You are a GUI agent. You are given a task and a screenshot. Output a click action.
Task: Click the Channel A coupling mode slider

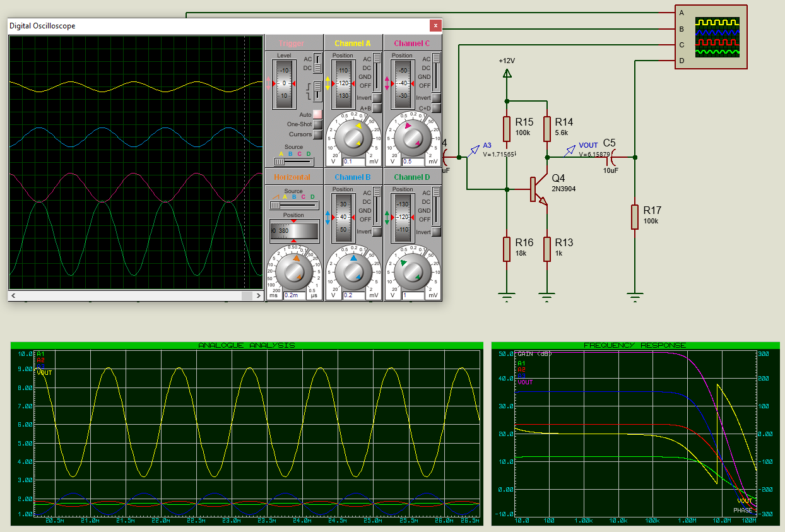click(377, 72)
